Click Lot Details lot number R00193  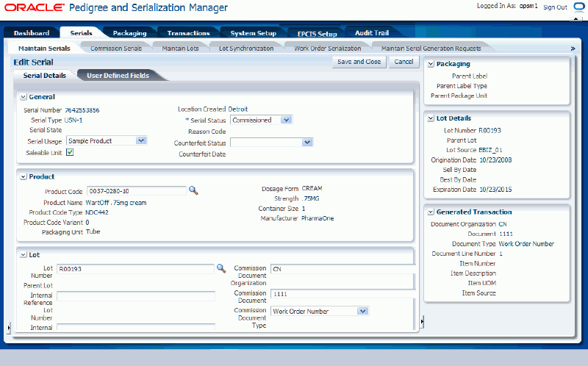pos(490,131)
